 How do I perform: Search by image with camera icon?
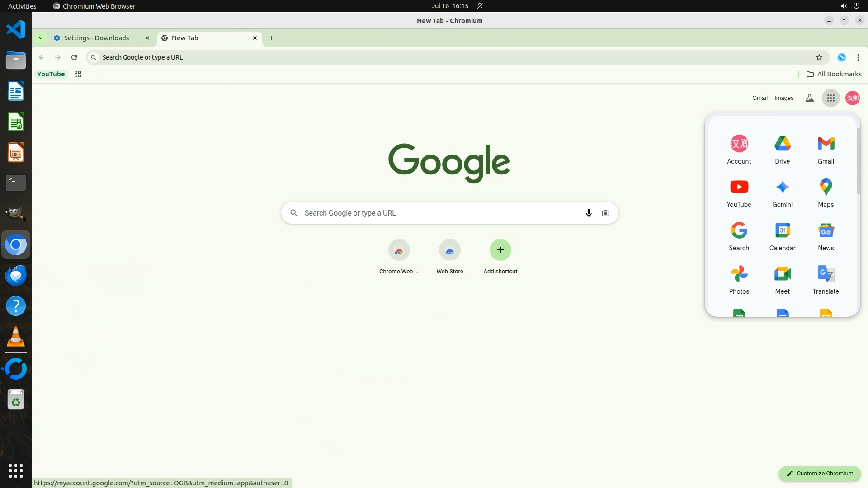(605, 213)
